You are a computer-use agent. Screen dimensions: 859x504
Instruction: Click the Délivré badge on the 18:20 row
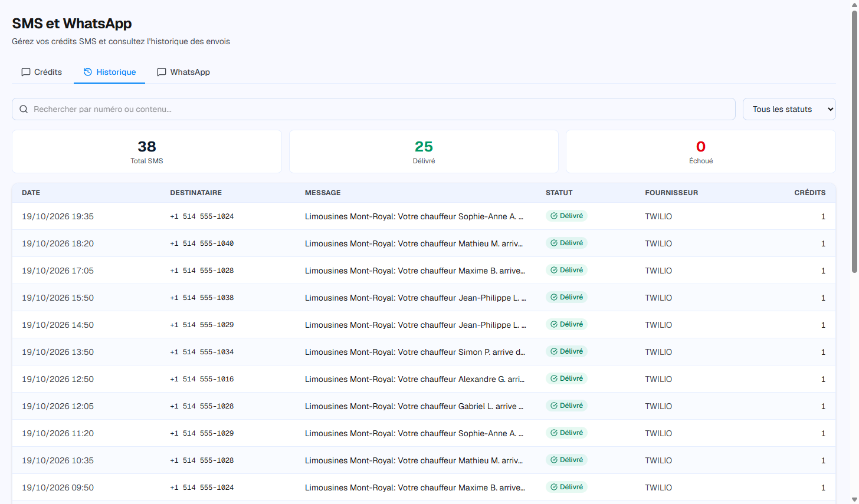(x=566, y=243)
